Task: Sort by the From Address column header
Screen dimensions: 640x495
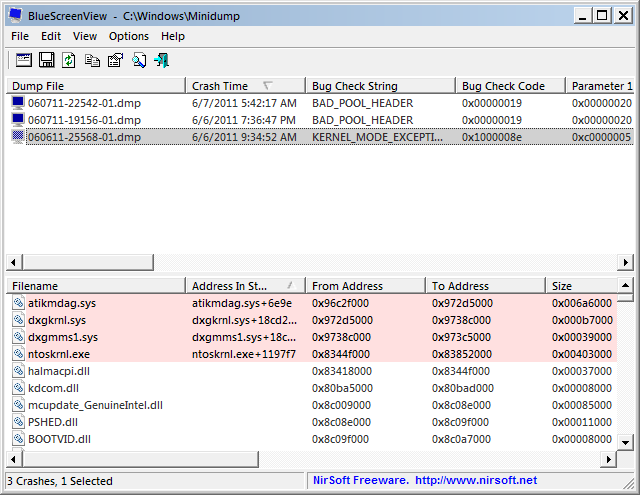Action: (365, 286)
